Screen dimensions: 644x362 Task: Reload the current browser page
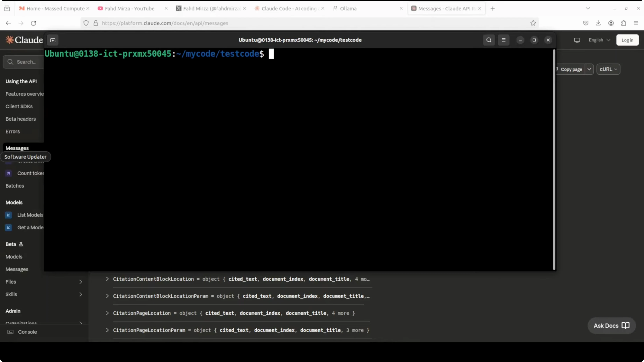[x=33, y=23]
